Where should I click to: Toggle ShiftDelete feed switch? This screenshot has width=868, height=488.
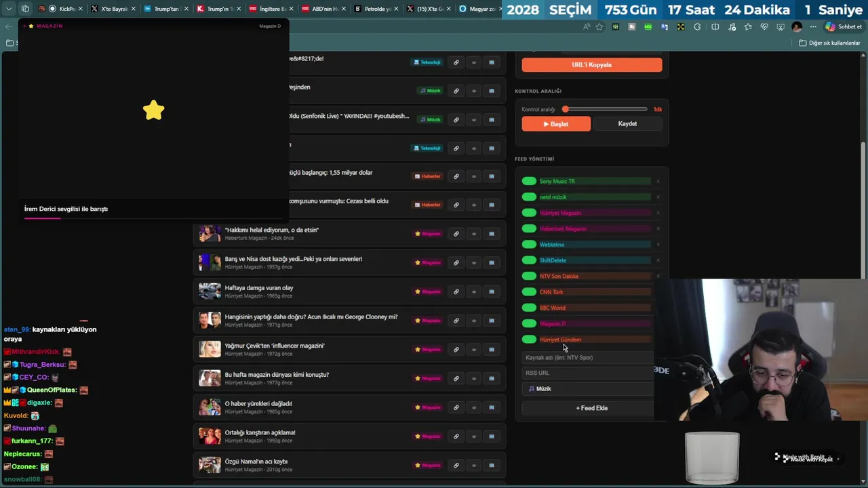coord(529,260)
